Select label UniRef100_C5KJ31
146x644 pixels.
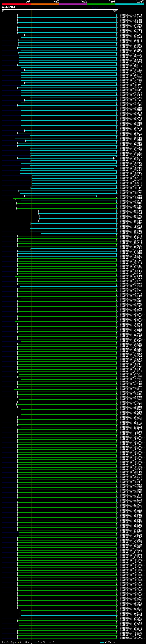pos(131,128)
